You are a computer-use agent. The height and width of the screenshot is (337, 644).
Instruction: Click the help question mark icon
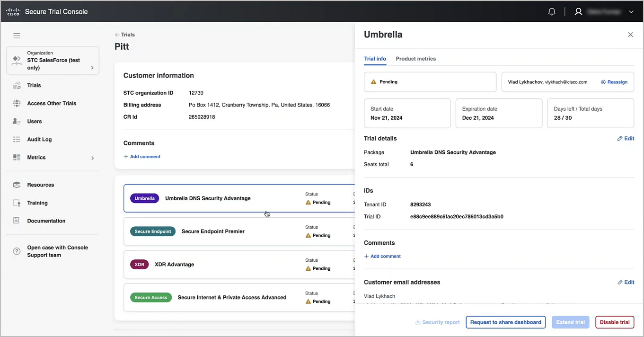click(x=17, y=251)
